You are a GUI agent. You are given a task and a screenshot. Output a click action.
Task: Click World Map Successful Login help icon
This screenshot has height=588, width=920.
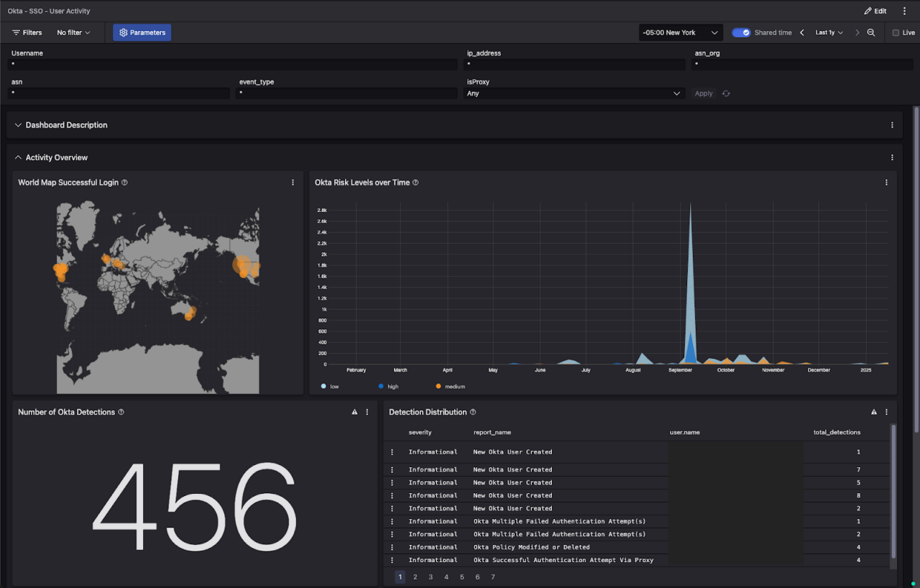coord(124,183)
